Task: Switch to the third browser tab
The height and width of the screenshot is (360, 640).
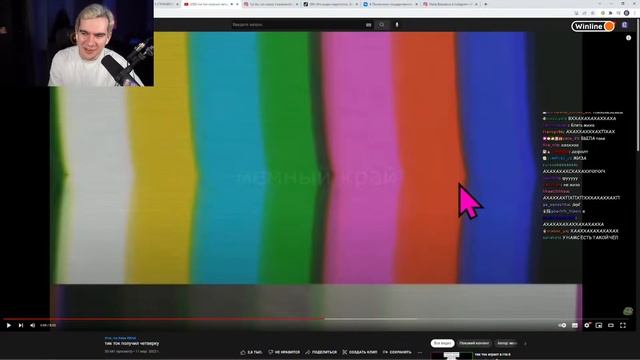Action: pos(330,4)
